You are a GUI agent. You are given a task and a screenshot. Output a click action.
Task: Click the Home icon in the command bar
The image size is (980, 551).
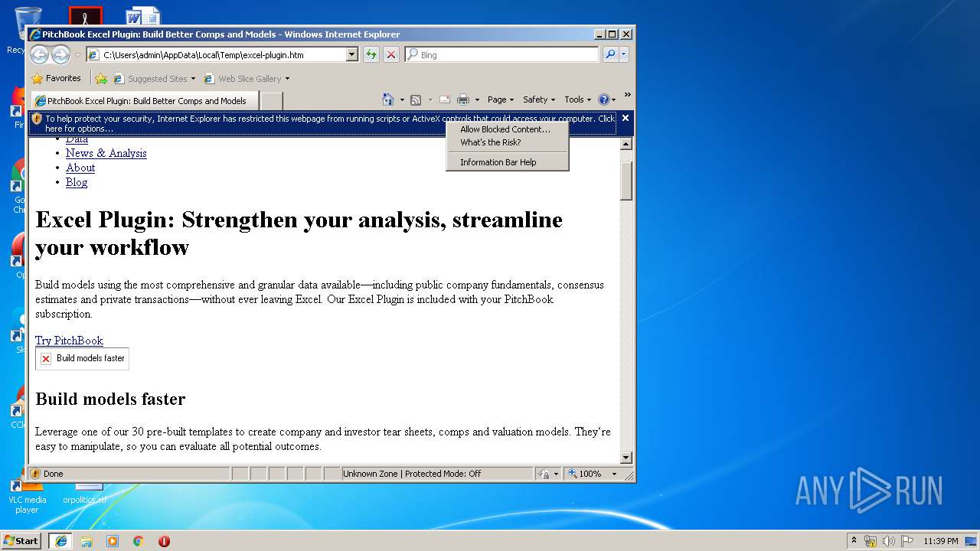(x=388, y=99)
